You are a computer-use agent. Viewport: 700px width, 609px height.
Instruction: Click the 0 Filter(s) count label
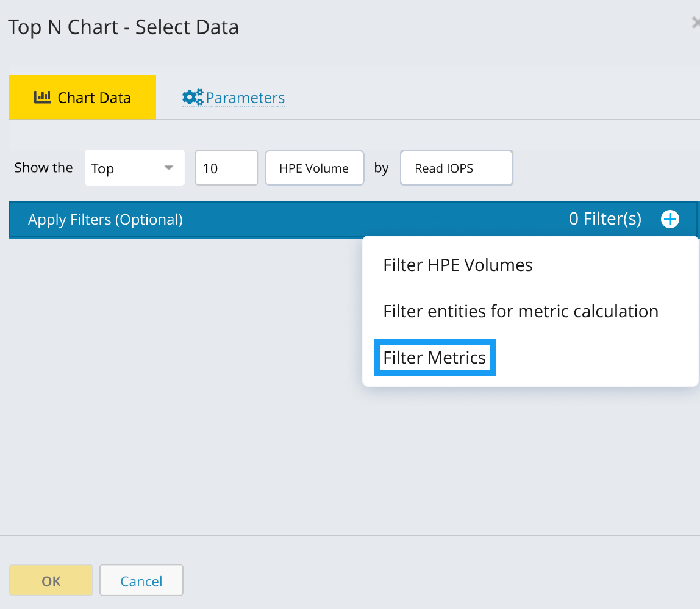point(605,219)
